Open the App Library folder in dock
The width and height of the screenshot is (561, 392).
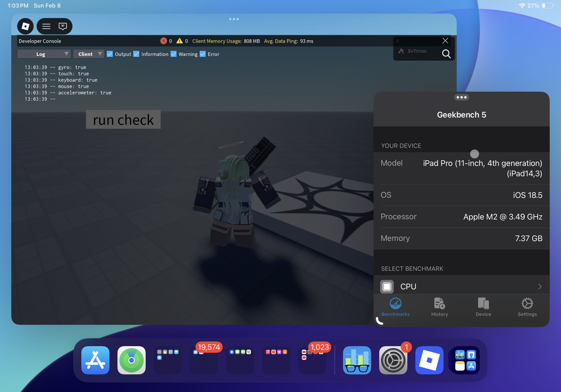click(x=465, y=360)
